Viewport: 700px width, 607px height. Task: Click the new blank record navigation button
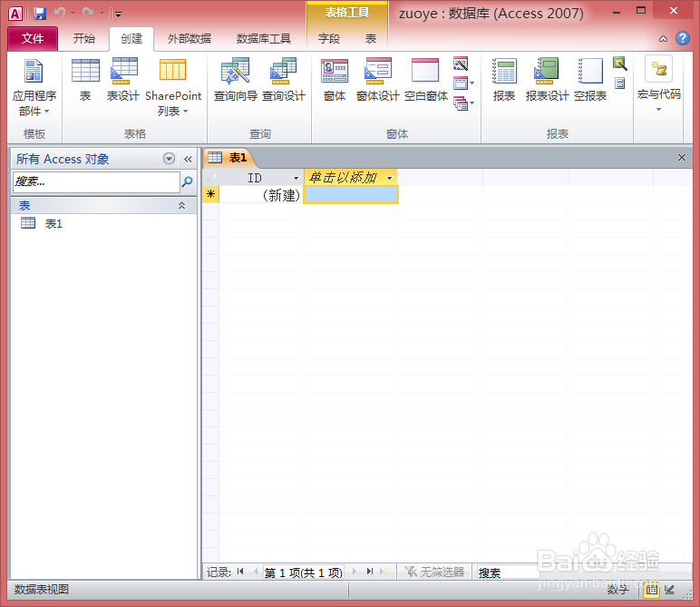(385, 572)
